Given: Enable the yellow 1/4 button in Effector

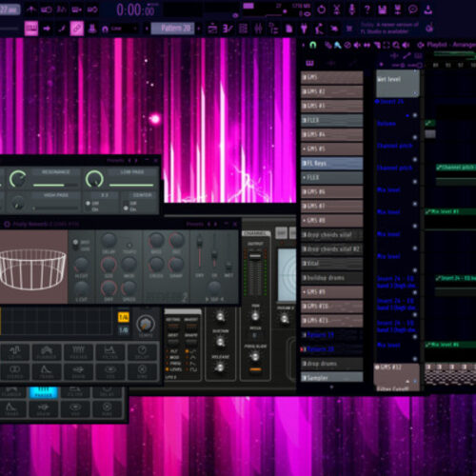Looking at the screenshot, I should 124,317.
